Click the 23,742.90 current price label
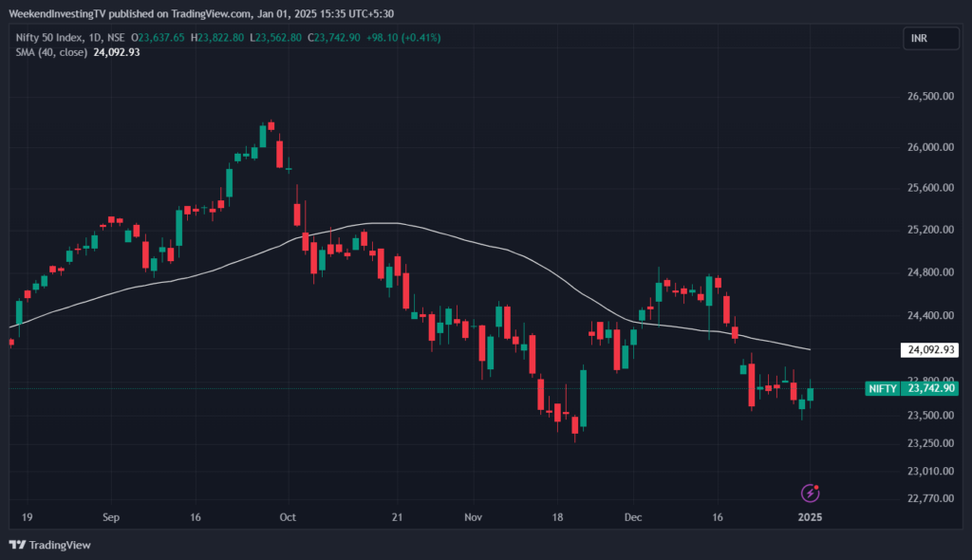The width and height of the screenshot is (972, 560). (x=930, y=389)
